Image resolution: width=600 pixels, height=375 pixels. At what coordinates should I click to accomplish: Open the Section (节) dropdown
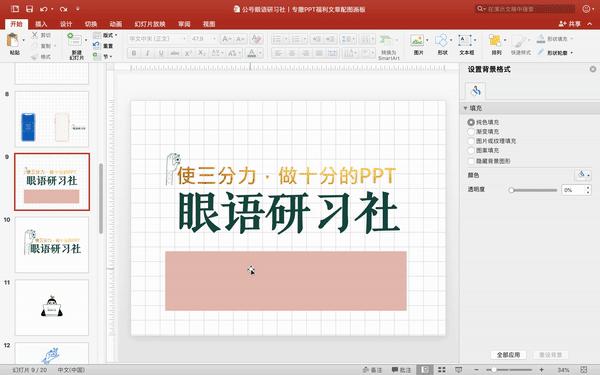[x=103, y=56]
